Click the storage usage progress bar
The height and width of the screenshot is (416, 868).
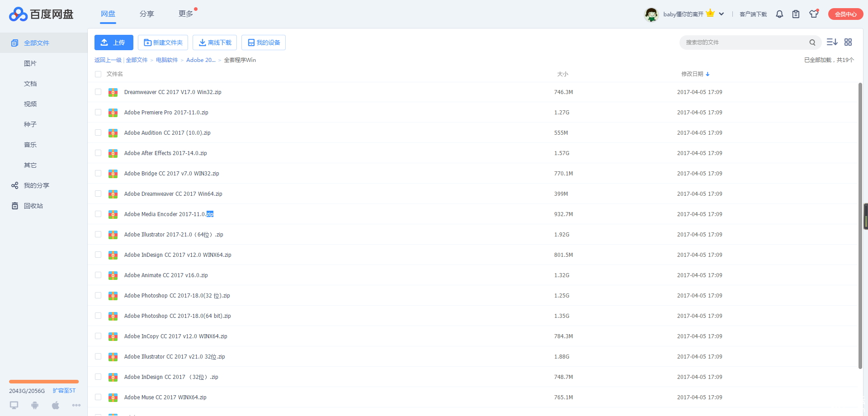tap(44, 382)
